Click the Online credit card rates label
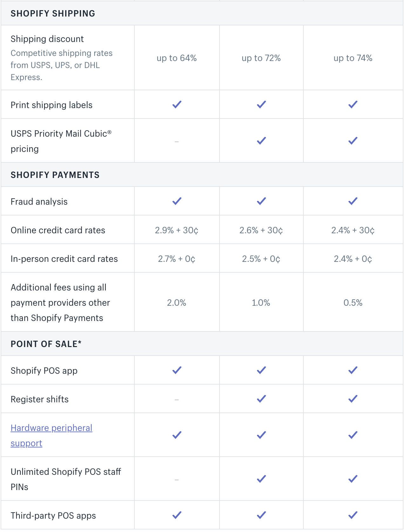 (x=58, y=230)
